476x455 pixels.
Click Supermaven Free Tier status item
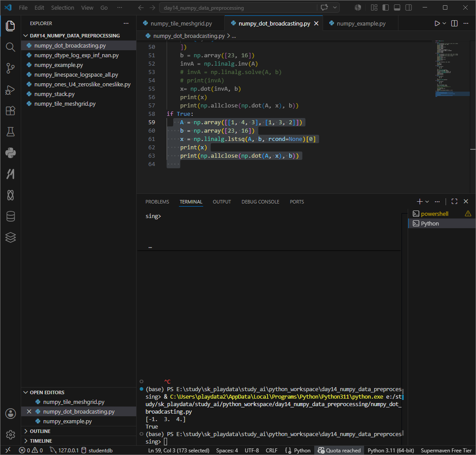point(446,451)
